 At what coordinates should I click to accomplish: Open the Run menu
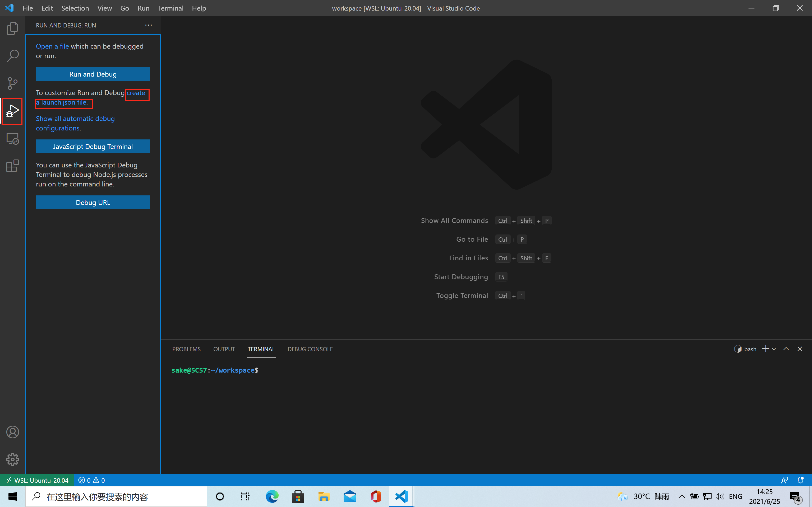click(x=143, y=8)
